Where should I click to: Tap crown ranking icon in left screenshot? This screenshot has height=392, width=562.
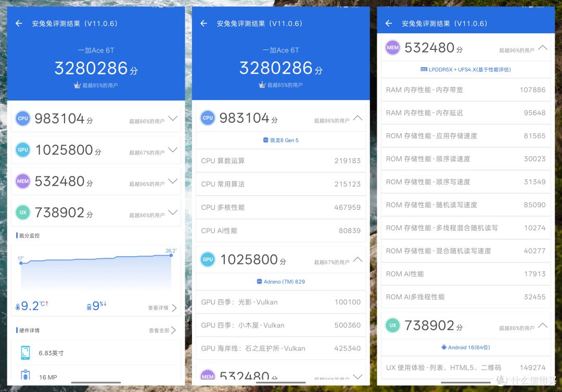point(77,85)
